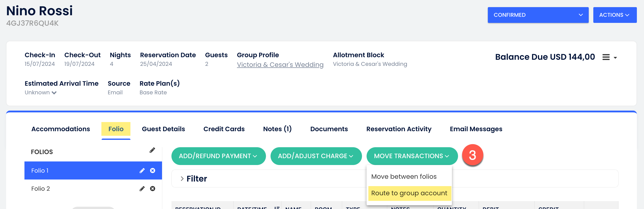The height and width of the screenshot is (209, 644).
Task: Click the Add/Adjust Charge button
Action: (x=316, y=156)
